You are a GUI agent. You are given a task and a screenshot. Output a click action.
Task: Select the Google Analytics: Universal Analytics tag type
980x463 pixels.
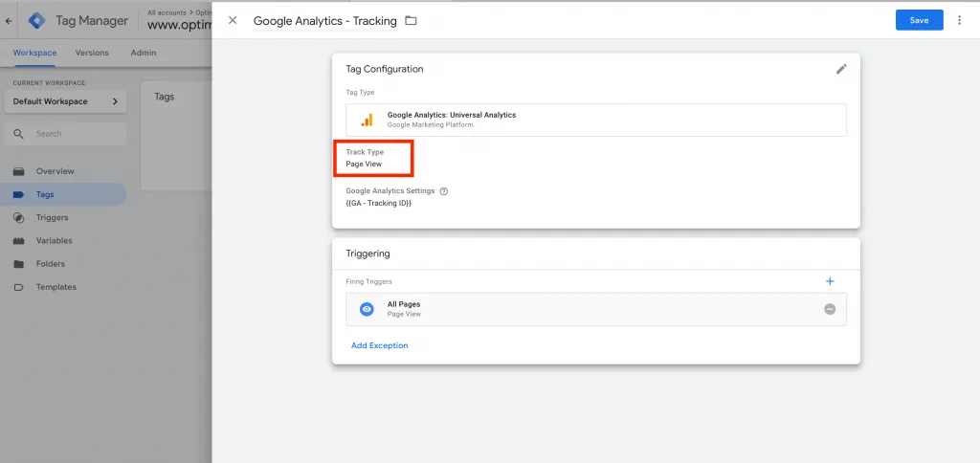pos(595,120)
